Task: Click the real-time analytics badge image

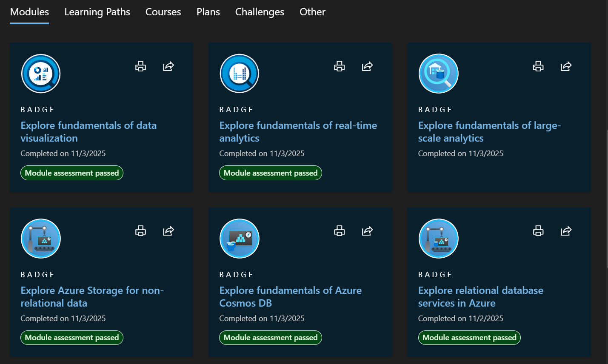Action: (240, 74)
